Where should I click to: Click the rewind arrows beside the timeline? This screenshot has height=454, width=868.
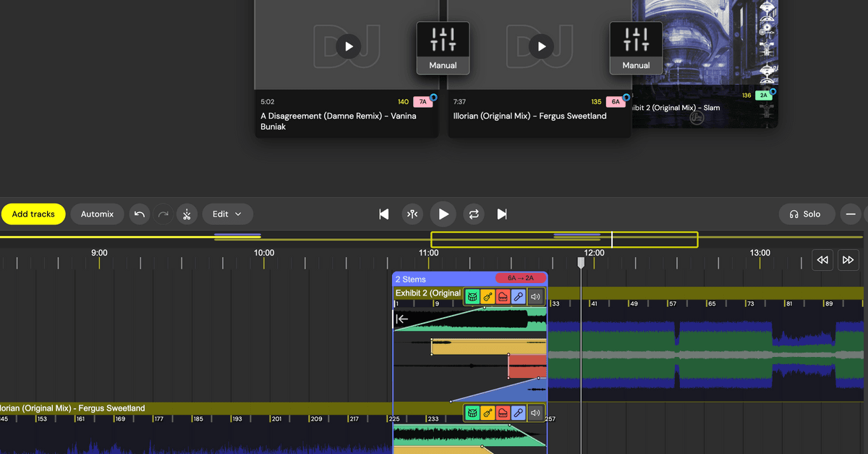pyautogui.click(x=822, y=259)
